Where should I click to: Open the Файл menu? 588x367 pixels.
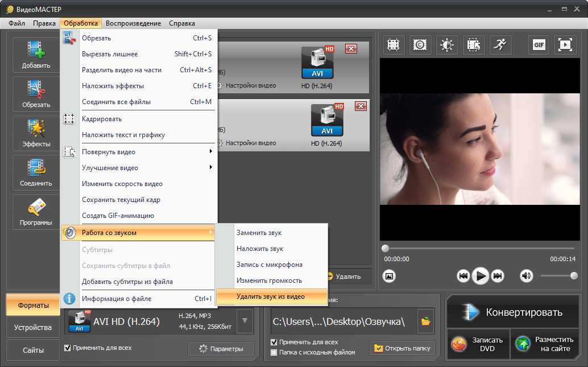pos(17,23)
